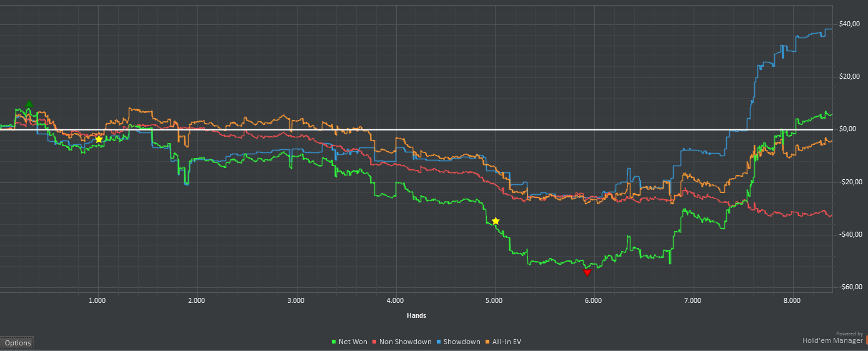
Task: Click the orange All-In EV legend square
Action: pos(487,342)
